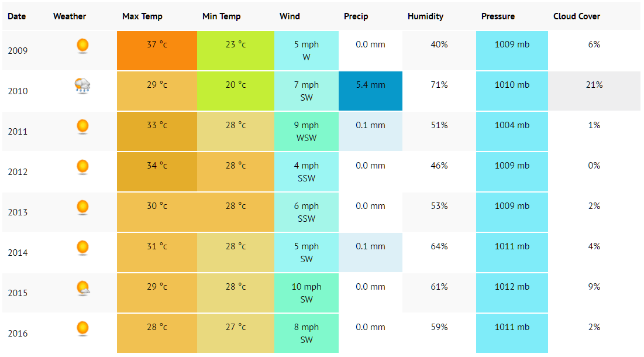Click the Date column header
This screenshot has width=644, height=357.
17,16
